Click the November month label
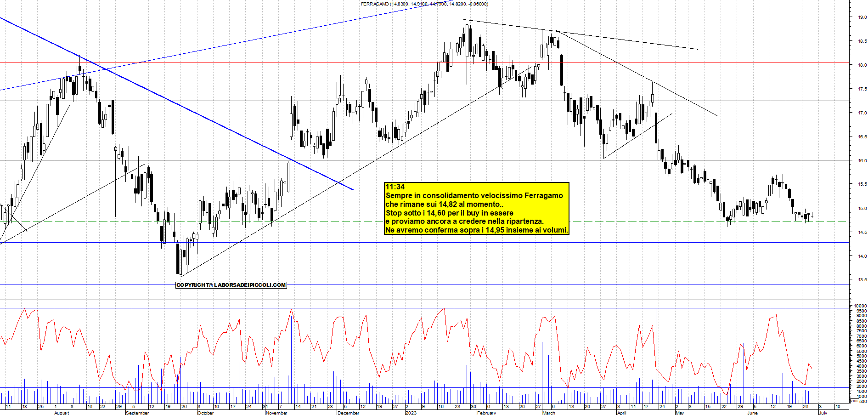Viewport: 868px width, 415px height. (x=276, y=413)
